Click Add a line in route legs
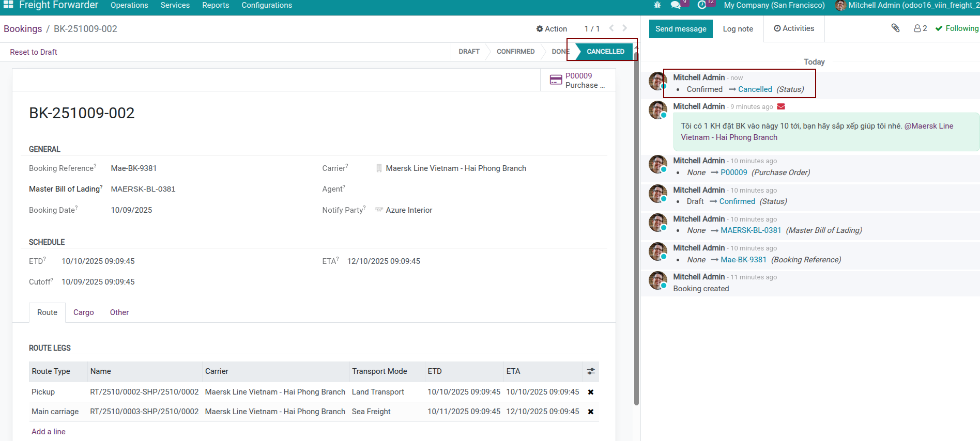The width and height of the screenshot is (980, 441). point(49,432)
